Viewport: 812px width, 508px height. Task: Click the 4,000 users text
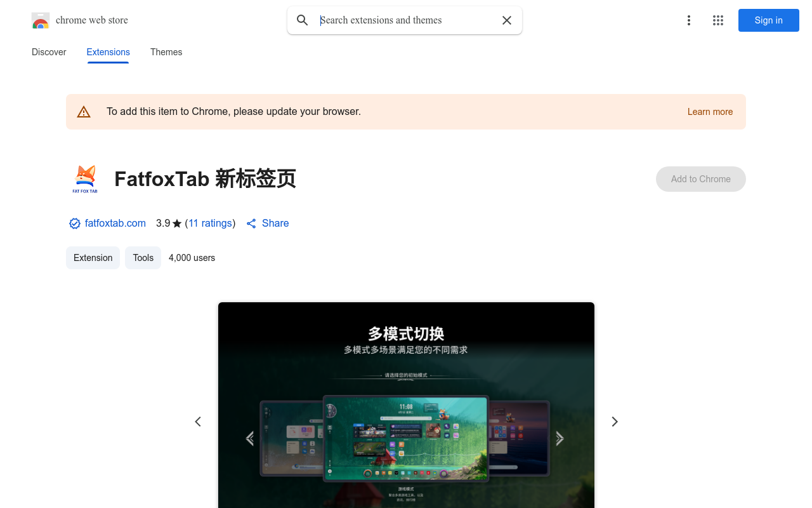pos(192,258)
